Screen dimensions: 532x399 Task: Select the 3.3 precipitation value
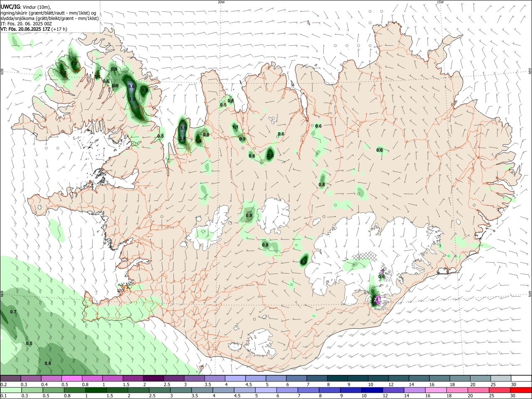point(132,99)
